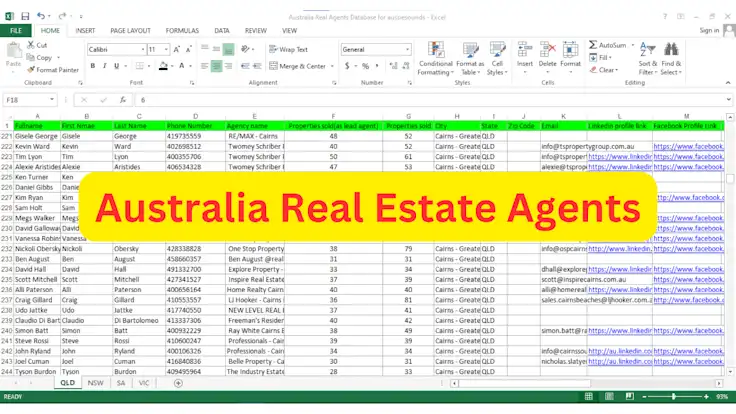Viewport: 736px width, 414px height.
Task: Click the Insert cells icon
Action: 524,55
